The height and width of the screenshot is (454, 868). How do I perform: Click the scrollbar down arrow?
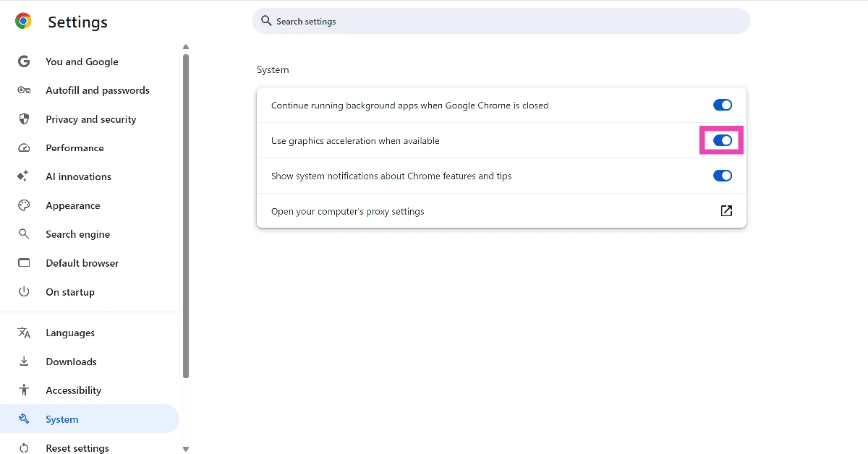coord(186,449)
